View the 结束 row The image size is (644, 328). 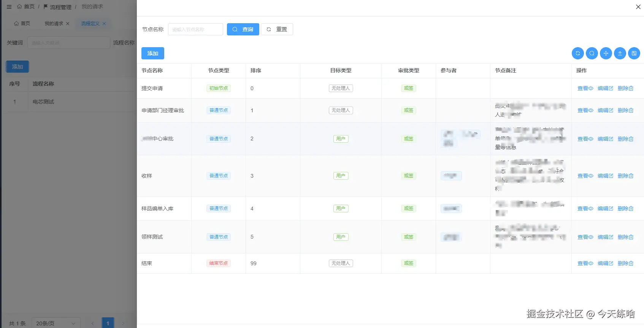point(585,263)
